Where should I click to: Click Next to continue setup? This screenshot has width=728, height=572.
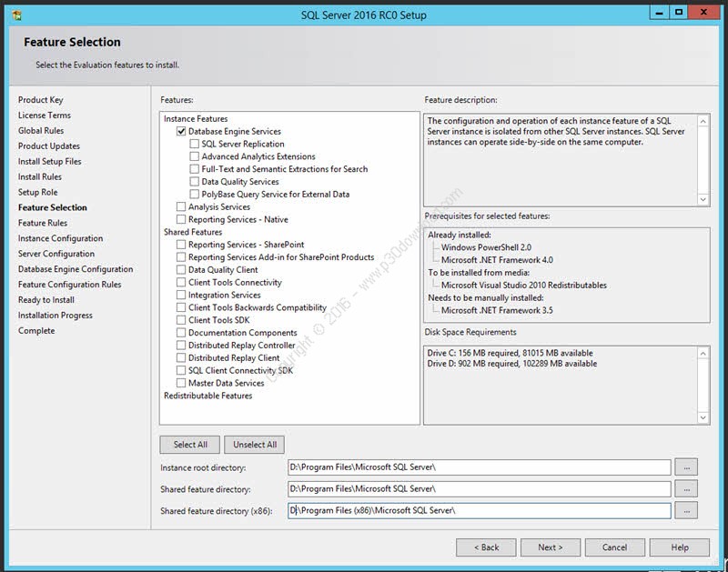point(551,547)
